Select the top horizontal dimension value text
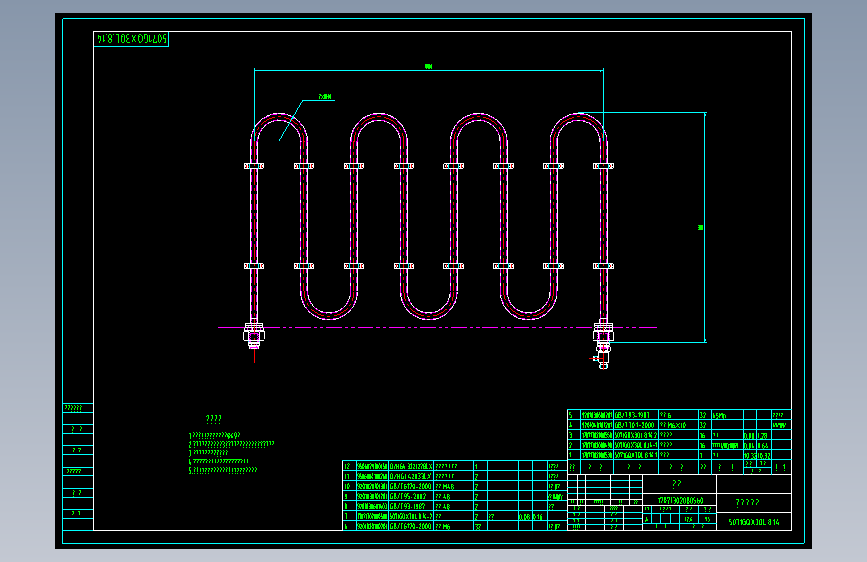 (429, 66)
